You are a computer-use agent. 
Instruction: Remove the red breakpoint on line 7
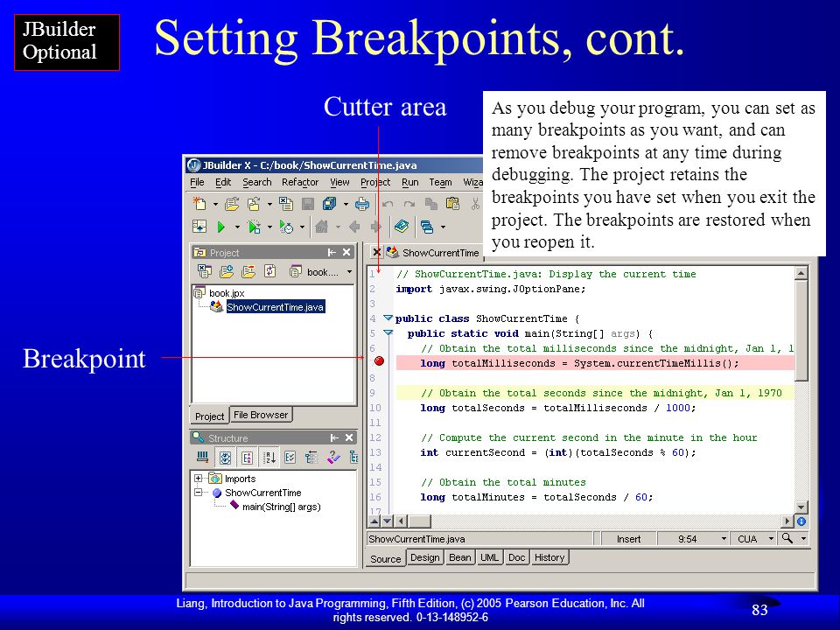pos(379,361)
